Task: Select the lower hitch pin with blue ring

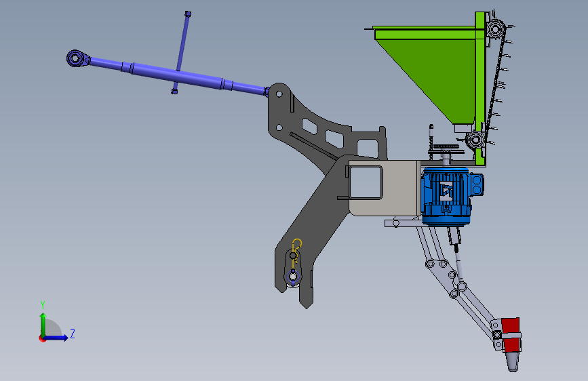Action: click(x=292, y=277)
